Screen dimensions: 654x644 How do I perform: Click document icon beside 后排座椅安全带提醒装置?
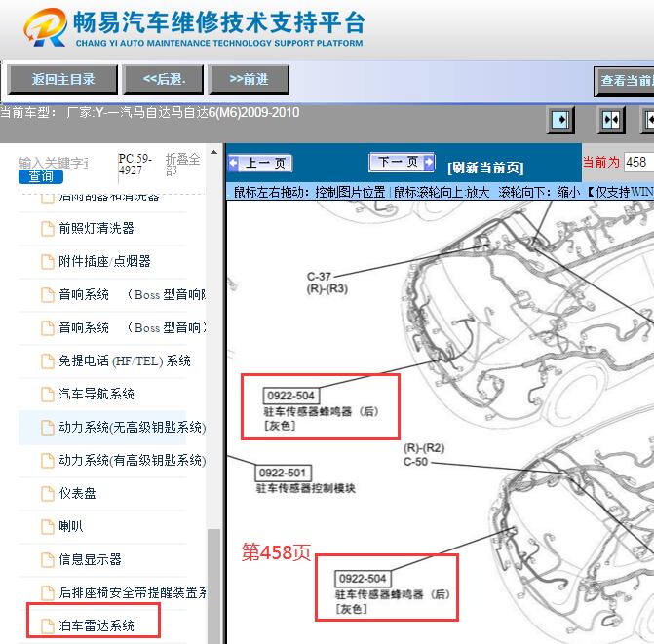[47, 593]
